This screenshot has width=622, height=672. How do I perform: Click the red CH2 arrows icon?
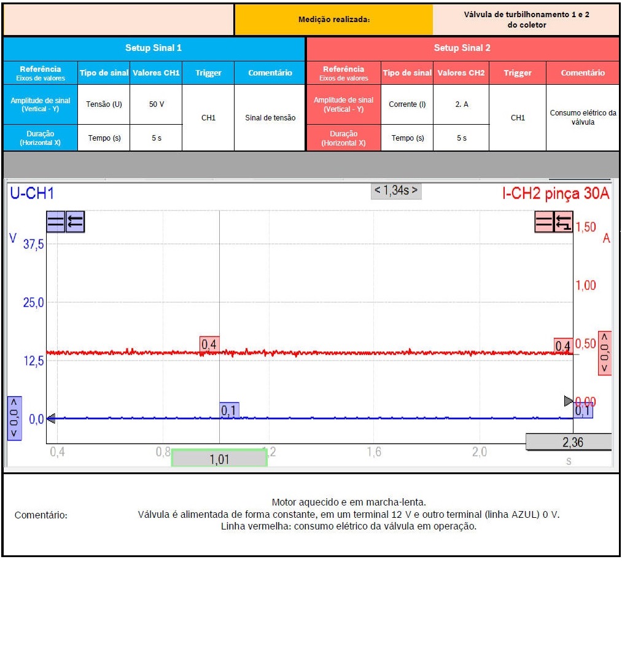(563, 222)
